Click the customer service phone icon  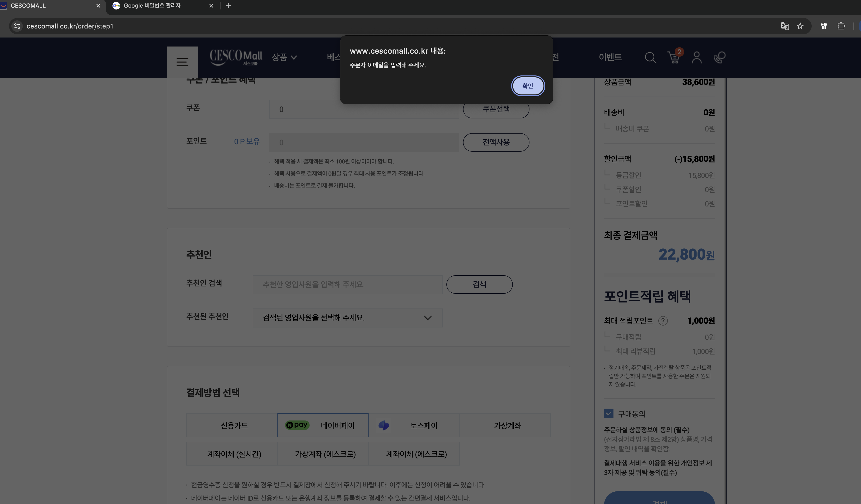coord(719,57)
